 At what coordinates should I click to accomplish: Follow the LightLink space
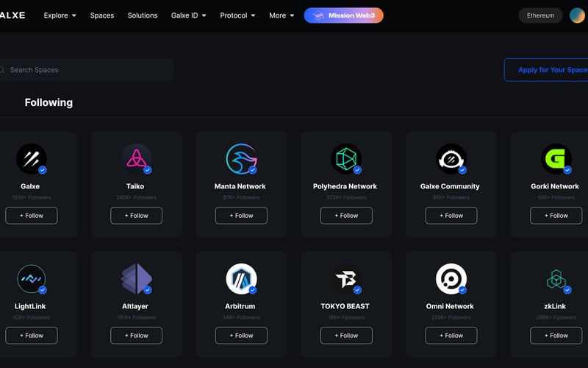(x=32, y=336)
